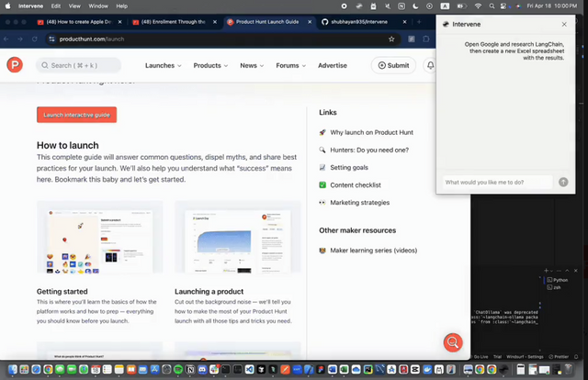Open the Advertise link

pyautogui.click(x=333, y=65)
